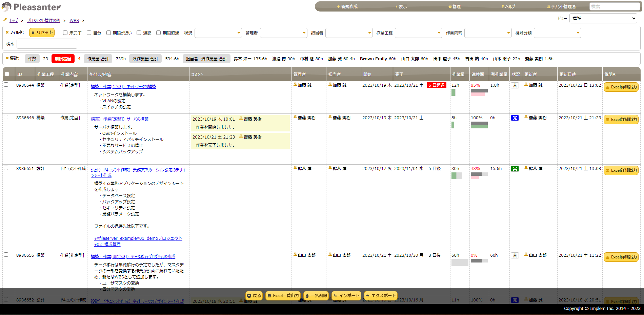Open help using the ヘルプ question-mark icon
Viewport: 644px width, 315px height.
tap(502, 6)
